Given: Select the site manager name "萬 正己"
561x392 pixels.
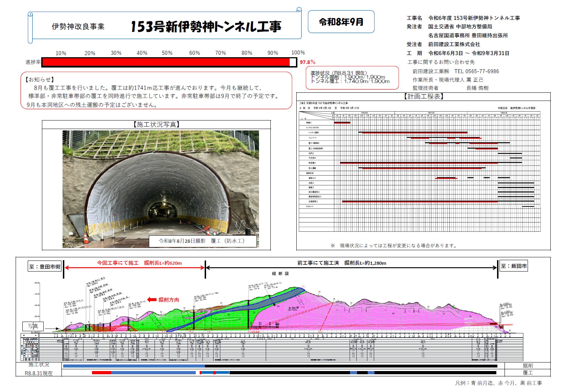Looking at the screenshot, I should coord(475,80).
